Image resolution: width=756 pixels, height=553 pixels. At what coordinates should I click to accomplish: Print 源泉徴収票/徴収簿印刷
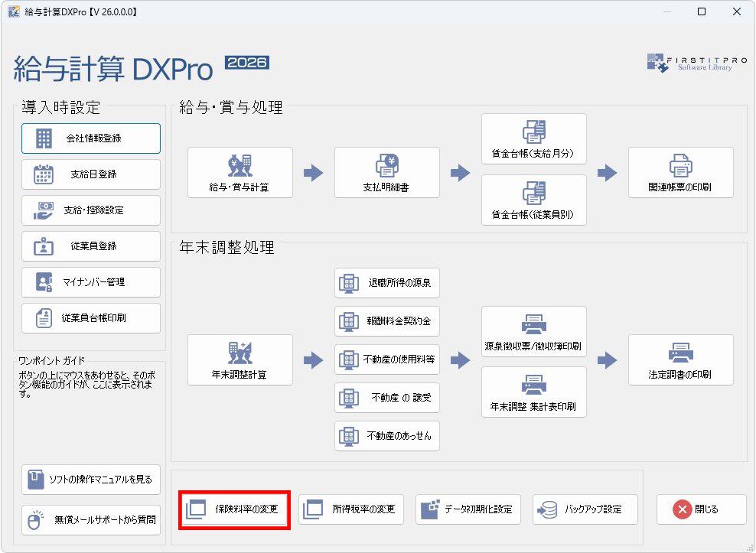click(533, 332)
